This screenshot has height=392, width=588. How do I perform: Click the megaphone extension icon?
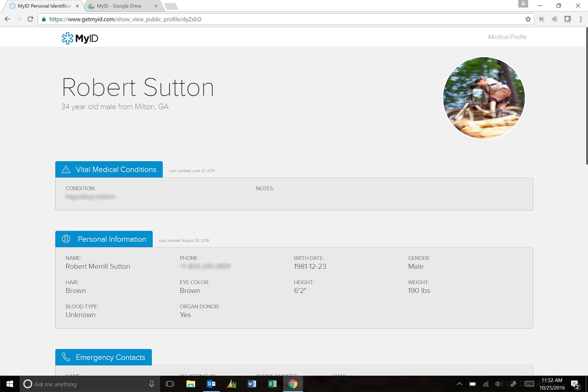pos(554,19)
